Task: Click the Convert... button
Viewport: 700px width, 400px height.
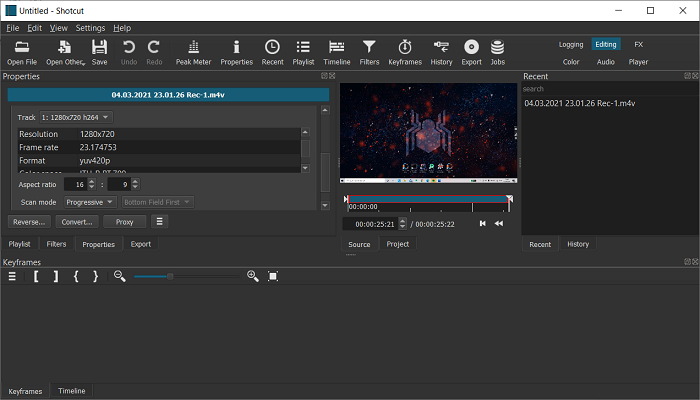Action: pyautogui.click(x=76, y=222)
